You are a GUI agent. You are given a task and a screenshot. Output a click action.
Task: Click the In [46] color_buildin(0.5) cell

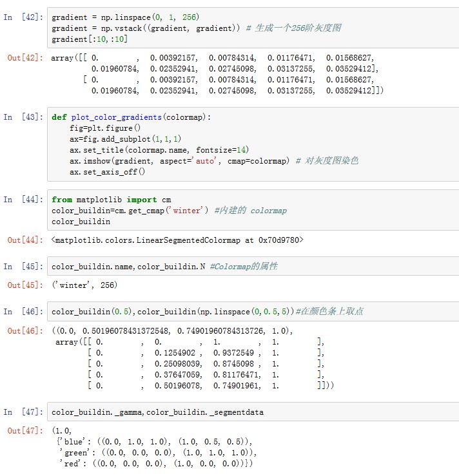coord(253,312)
